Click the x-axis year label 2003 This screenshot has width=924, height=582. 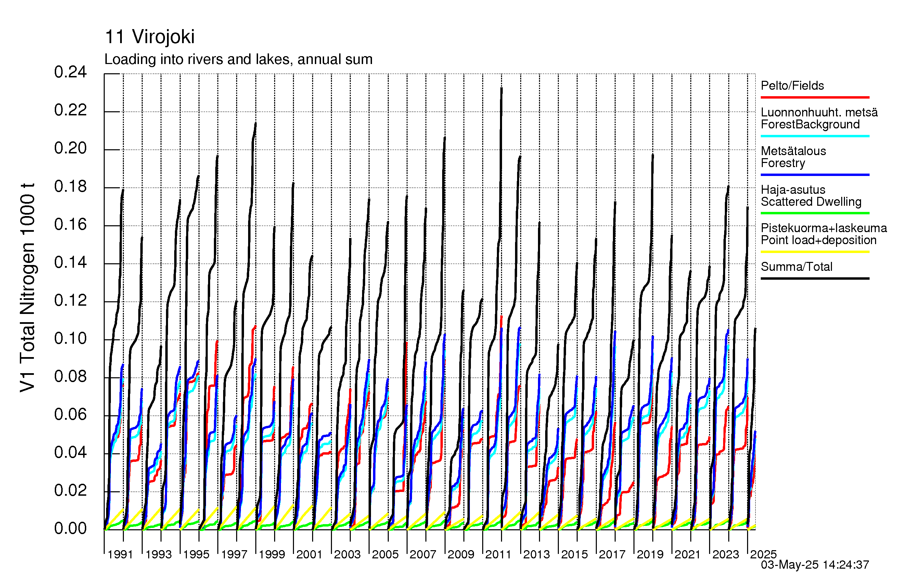pyautogui.click(x=347, y=554)
